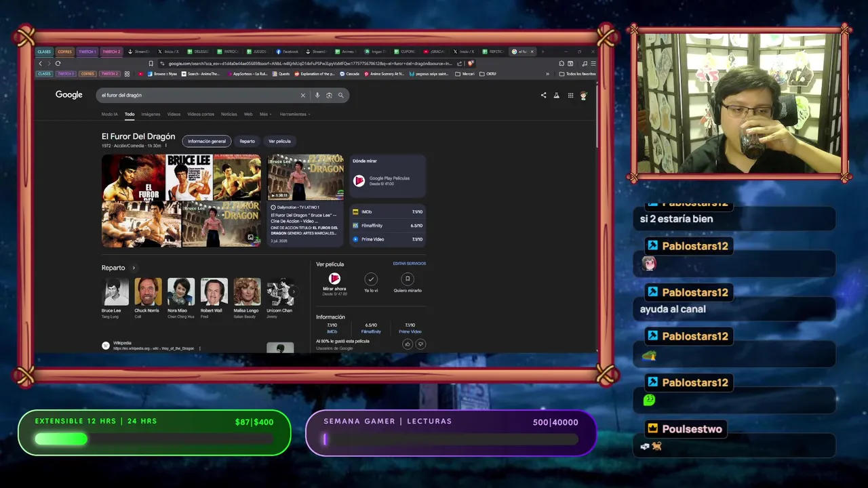Screen dimensions: 868x488
Task: Open the Modo IA tab
Action: pyautogui.click(x=110, y=114)
